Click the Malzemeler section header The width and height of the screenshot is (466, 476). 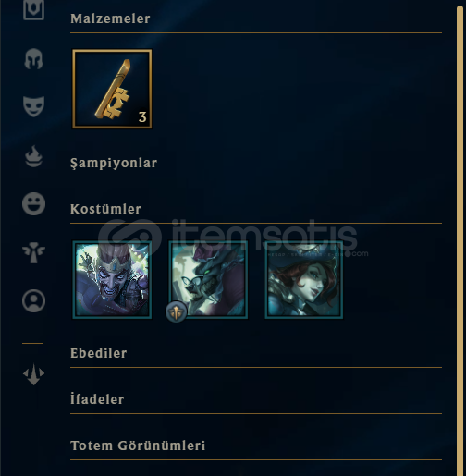point(110,18)
